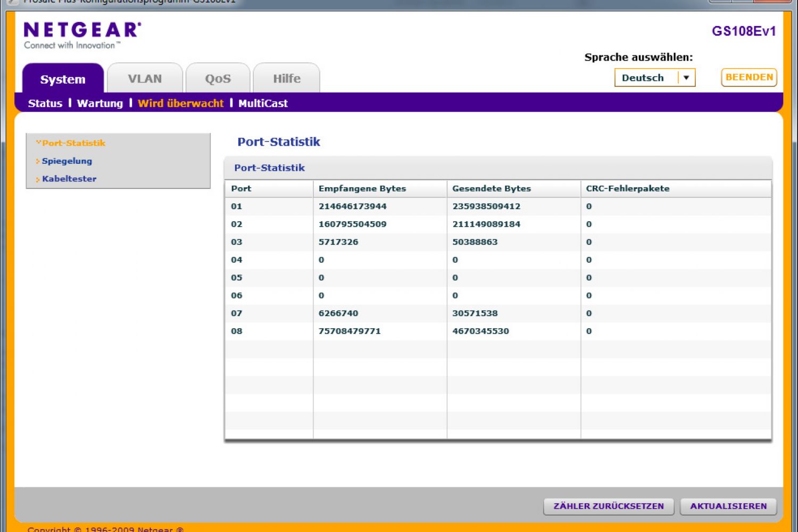798x532 pixels.
Task: Switch to the VLAN tab
Action: pos(145,79)
